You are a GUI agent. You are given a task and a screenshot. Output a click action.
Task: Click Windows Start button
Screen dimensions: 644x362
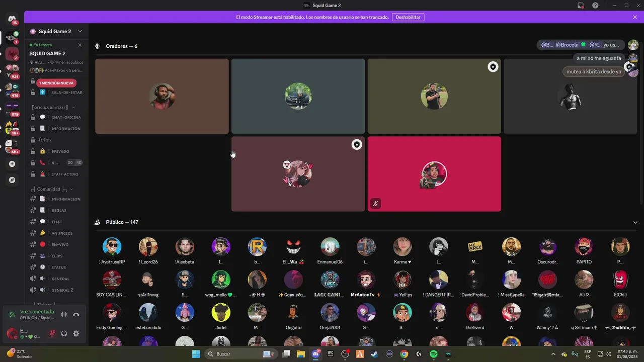(x=196, y=354)
